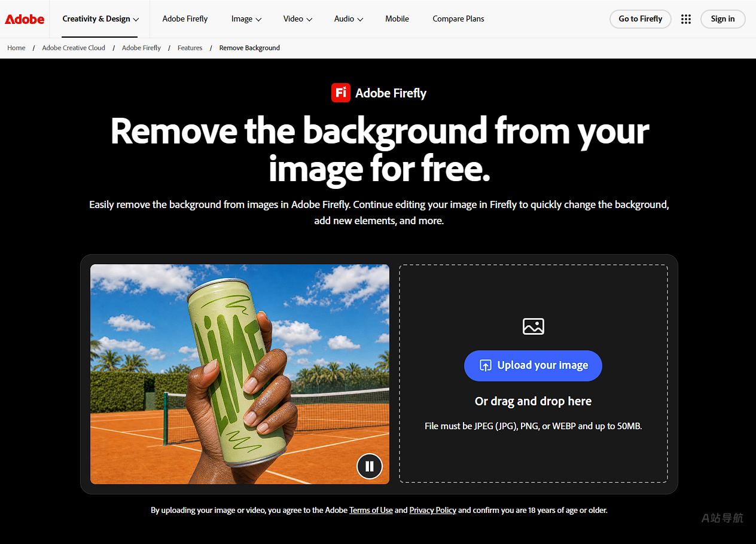Image resolution: width=756 pixels, height=544 pixels.
Task: Expand the Audio menu
Action: click(349, 19)
